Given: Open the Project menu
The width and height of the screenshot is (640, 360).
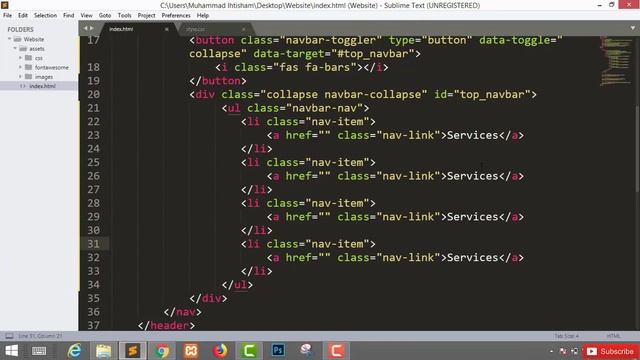Looking at the screenshot, I should [x=147, y=16].
